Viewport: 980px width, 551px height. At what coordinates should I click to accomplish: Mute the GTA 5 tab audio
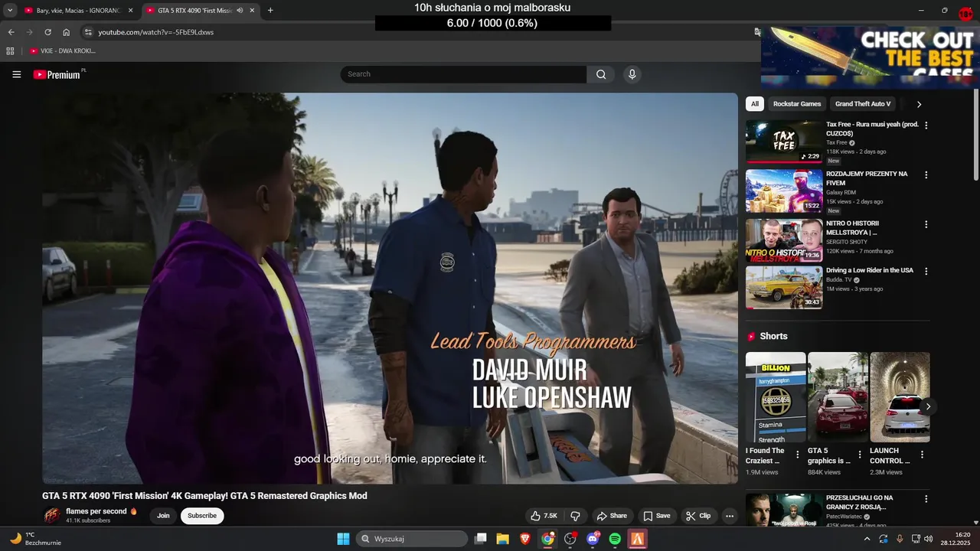(240, 11)
